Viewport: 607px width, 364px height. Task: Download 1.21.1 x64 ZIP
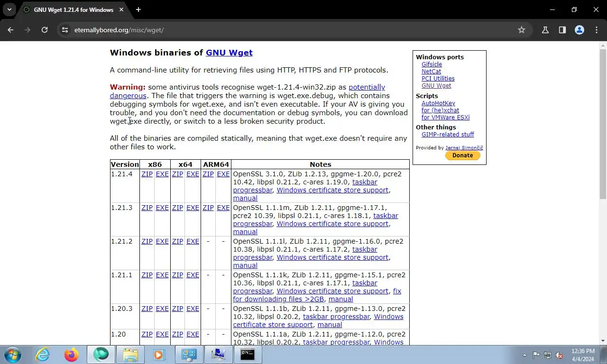point(177,275)
